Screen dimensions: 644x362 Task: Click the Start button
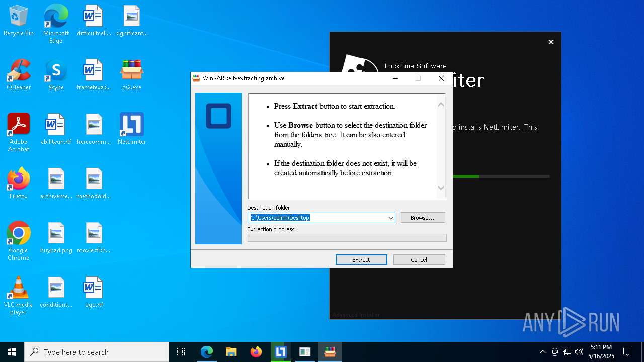(x=12, y=352)
